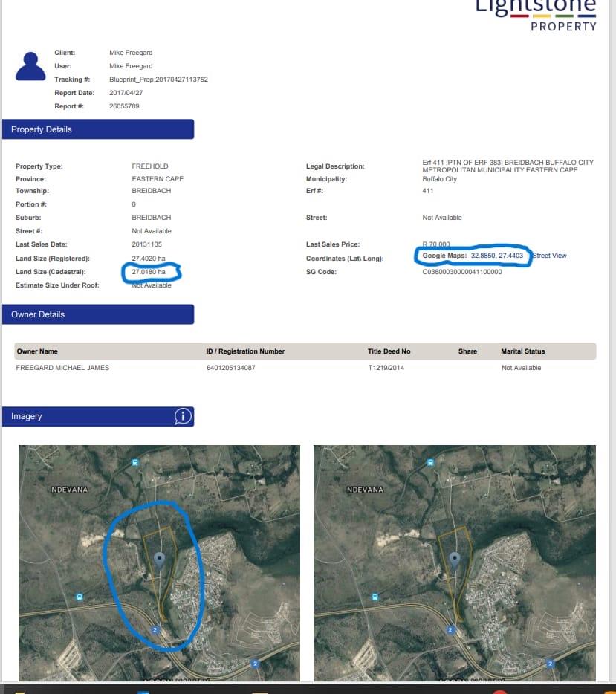The image size is (616, 694).
Task: Select the bottom-right route 2 shield on the right map
Action: (551, 663)
